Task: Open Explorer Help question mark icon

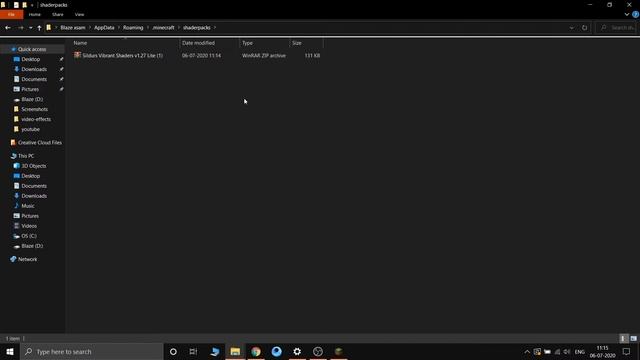Action: coord(636,14)
